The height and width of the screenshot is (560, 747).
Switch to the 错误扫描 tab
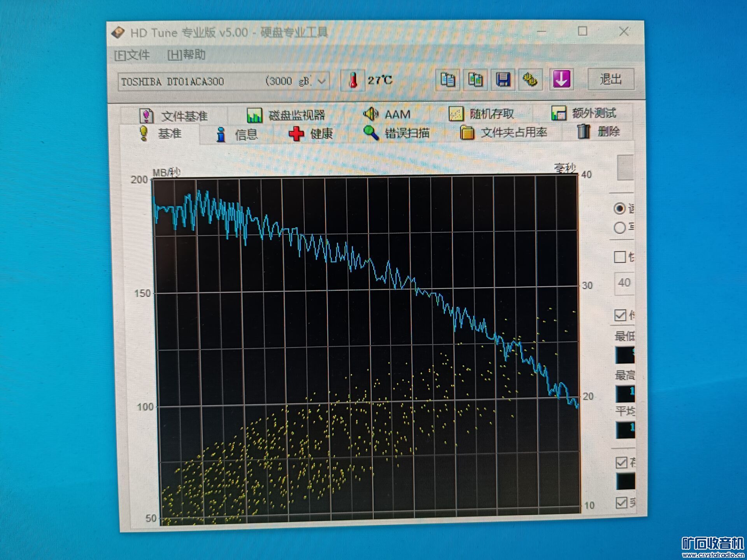tap(396, 133)
